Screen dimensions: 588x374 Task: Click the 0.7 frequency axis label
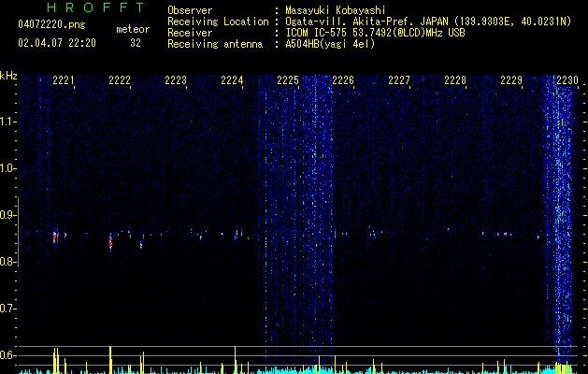7,309
